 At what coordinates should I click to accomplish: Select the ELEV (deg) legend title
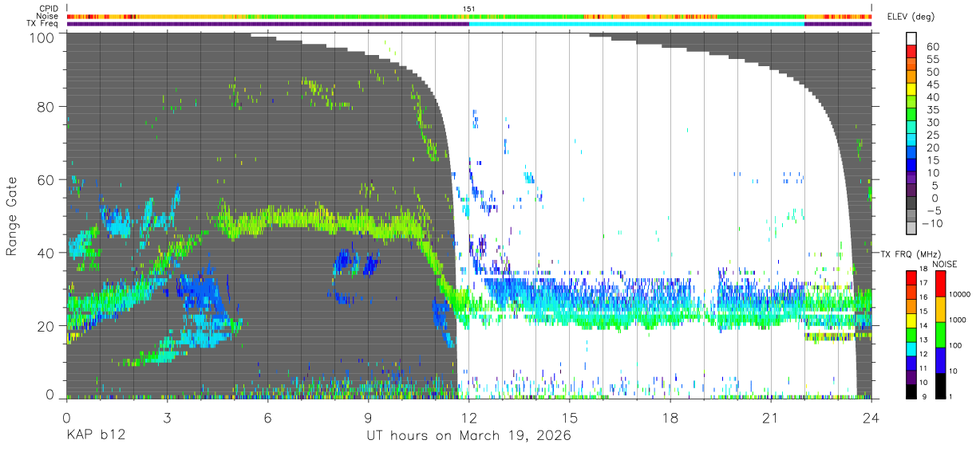(x=911, y=16)
